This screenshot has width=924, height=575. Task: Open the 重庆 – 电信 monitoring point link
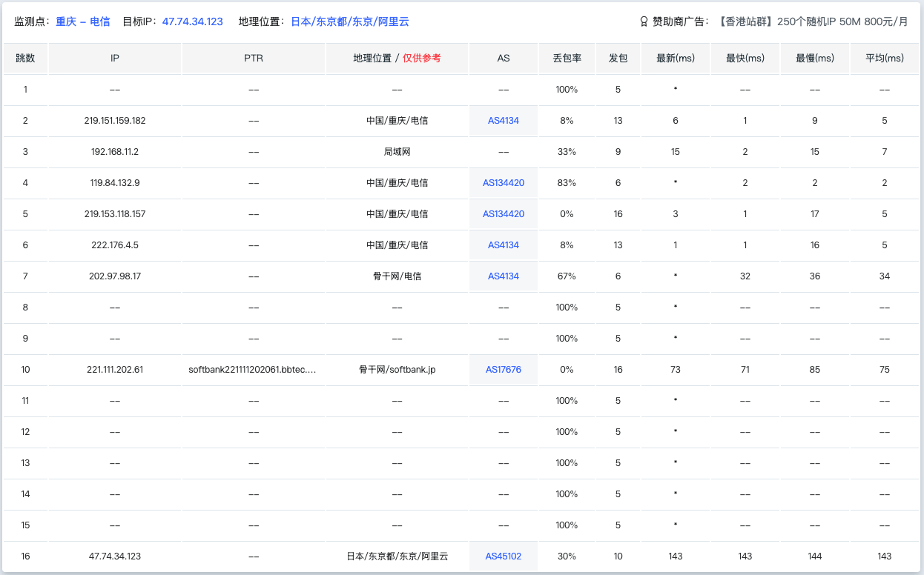[x=83, y=21]
